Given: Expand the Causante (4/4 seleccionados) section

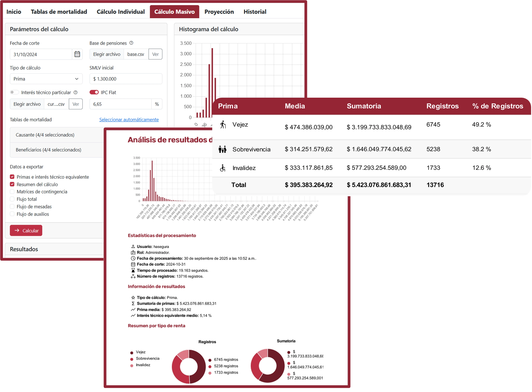Looking at the screenshot, I should tap(57, 135).
